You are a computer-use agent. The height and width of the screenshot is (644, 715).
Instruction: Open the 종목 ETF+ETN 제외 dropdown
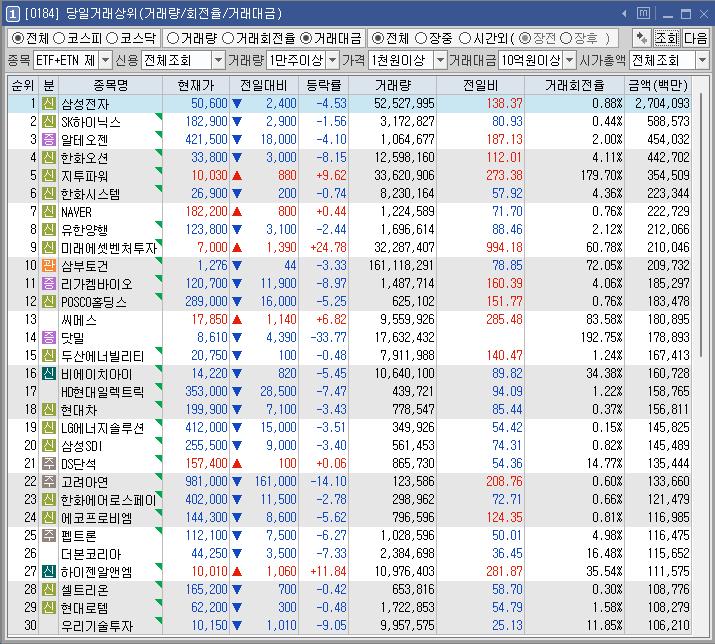(105, 60)
